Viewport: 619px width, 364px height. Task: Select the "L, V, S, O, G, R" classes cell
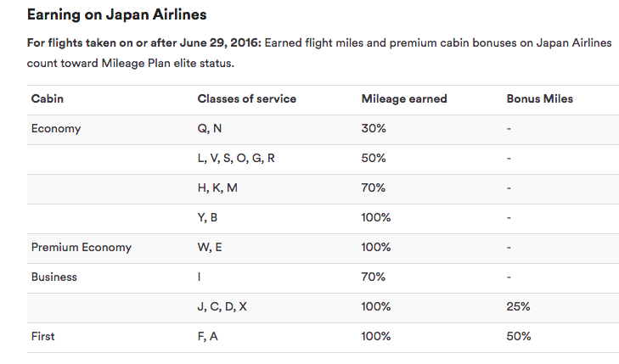(x=235, y=159)
